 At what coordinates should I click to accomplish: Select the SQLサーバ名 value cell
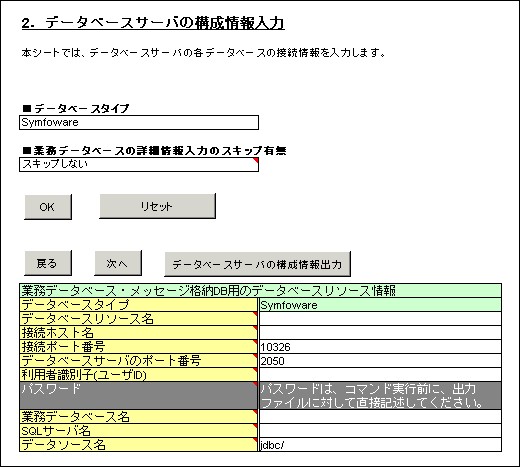pyautogui.click(x=380, y=431)
